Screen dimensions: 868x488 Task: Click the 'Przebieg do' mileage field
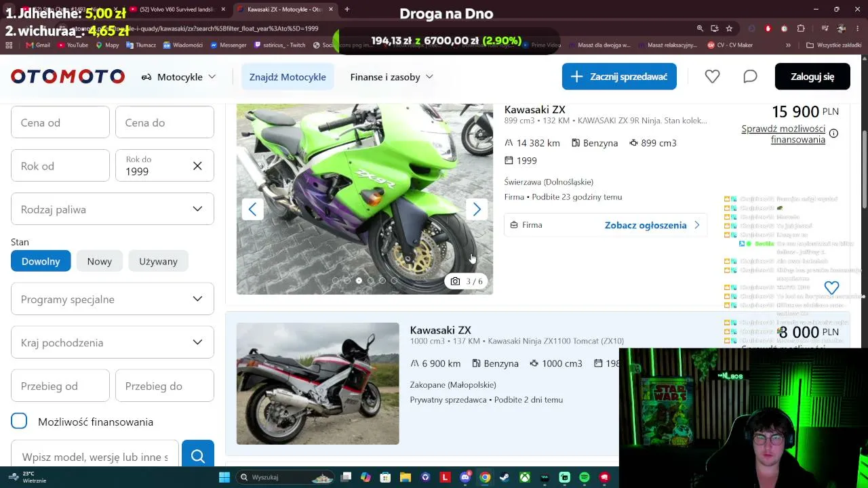[165, 386]
